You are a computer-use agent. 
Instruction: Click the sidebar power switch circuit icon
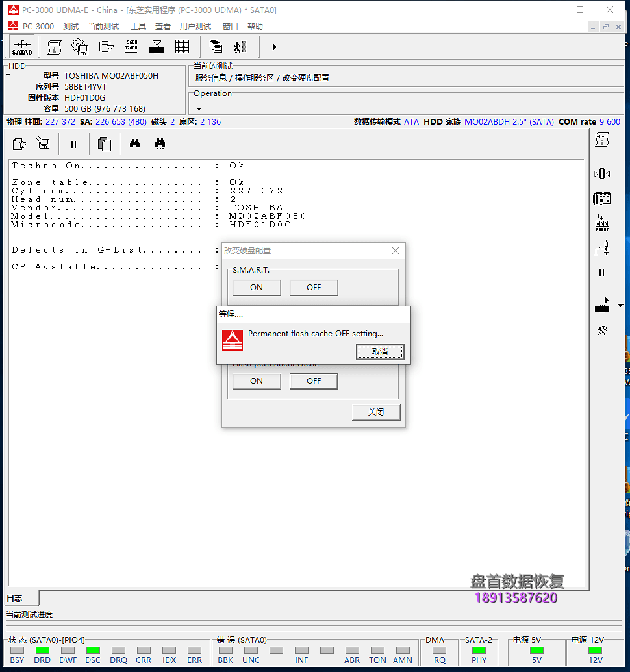click(602, 248)
